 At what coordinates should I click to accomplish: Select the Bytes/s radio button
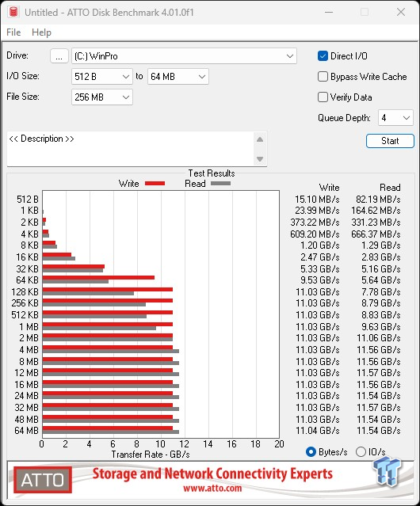coord(311,452)
